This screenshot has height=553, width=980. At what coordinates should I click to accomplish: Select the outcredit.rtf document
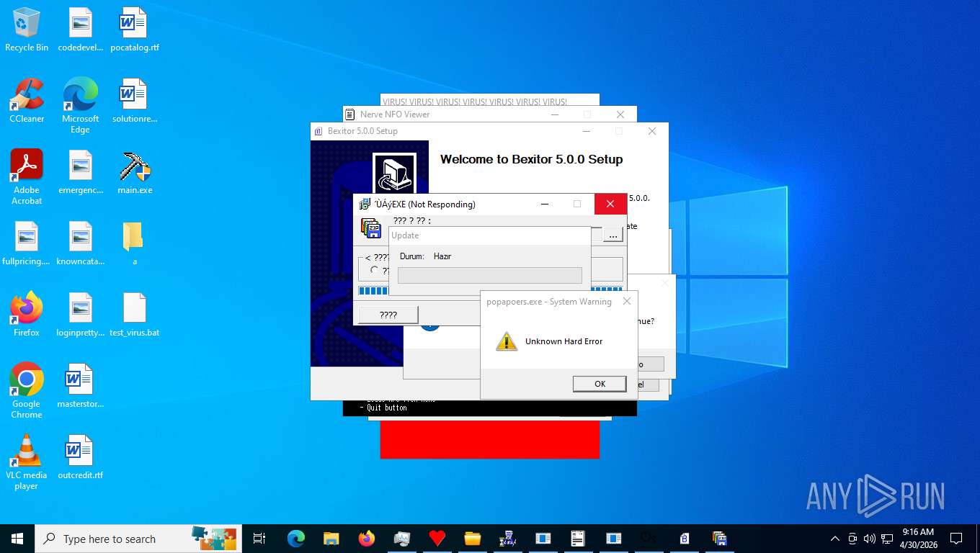80,457
